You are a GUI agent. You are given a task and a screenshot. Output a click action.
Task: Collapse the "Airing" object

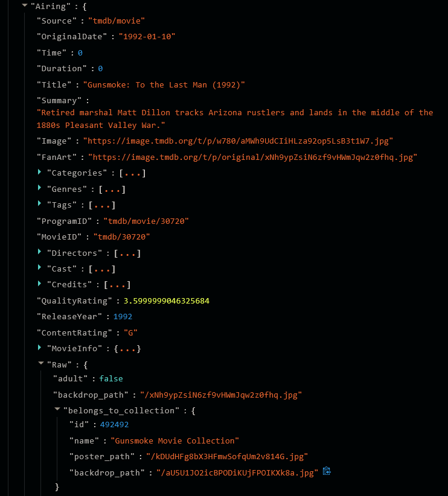pos(25,5)
